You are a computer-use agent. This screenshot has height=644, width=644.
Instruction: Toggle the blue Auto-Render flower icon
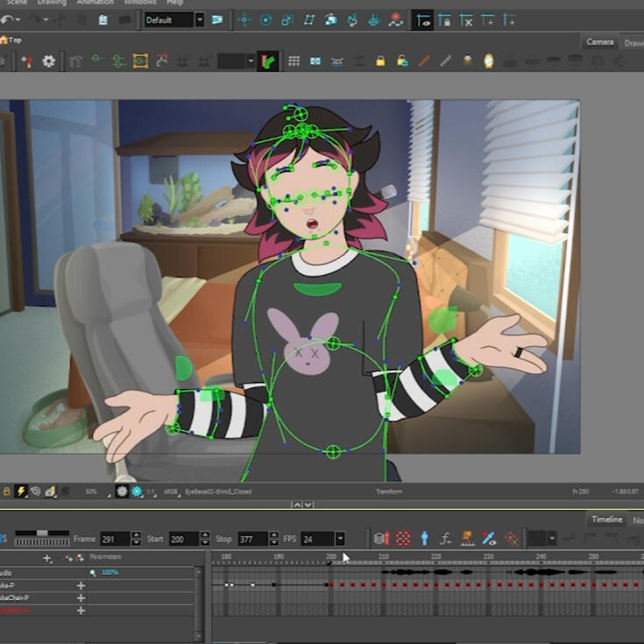[x=137, y=492]
